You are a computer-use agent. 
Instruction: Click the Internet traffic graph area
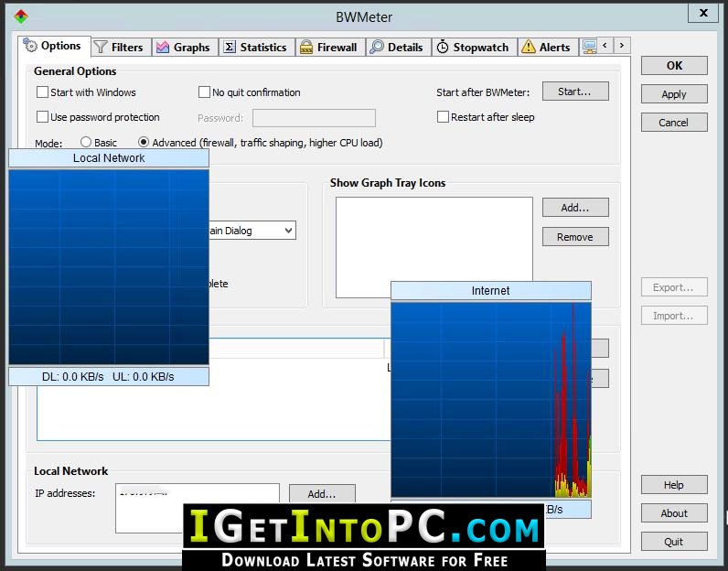pyautogui.click(x=491, y=400)
